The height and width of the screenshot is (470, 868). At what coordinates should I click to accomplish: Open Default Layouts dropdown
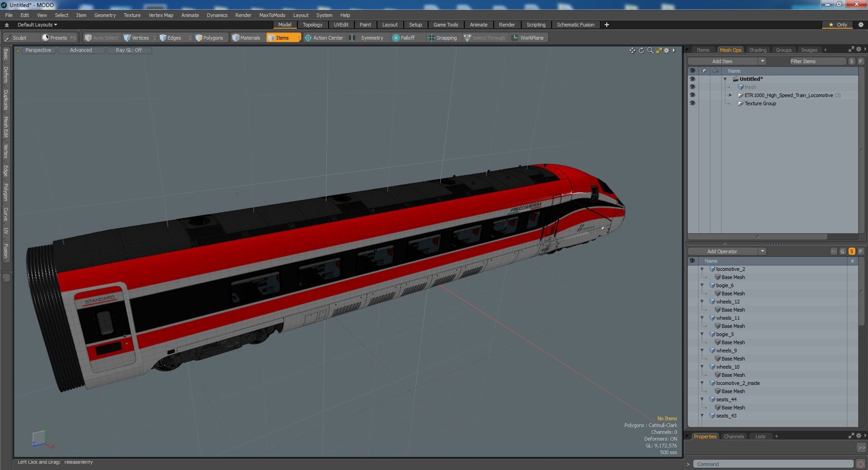(37, 25)
